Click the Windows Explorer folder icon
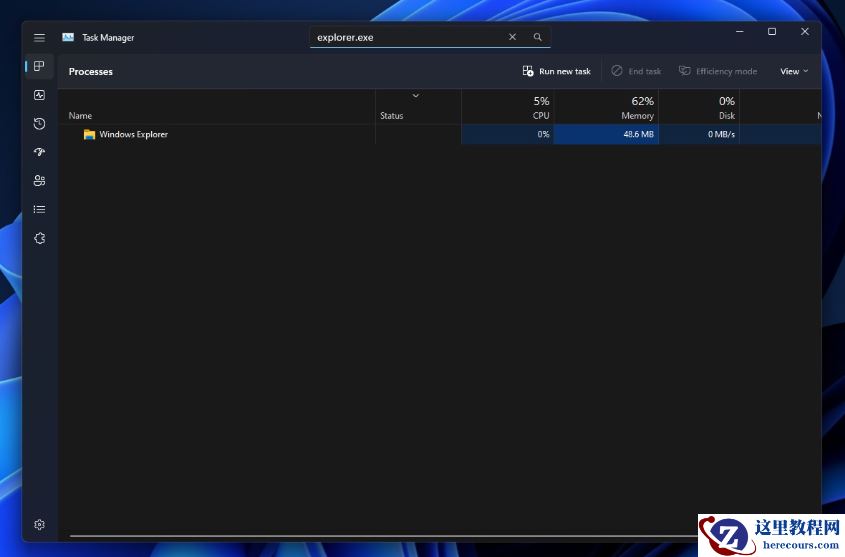Viewport: 845px width, 557px height. click(x=89, y=134)
